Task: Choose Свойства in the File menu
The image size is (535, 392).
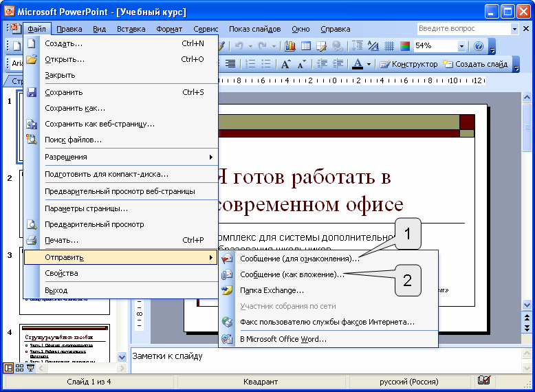Action: 121,273
